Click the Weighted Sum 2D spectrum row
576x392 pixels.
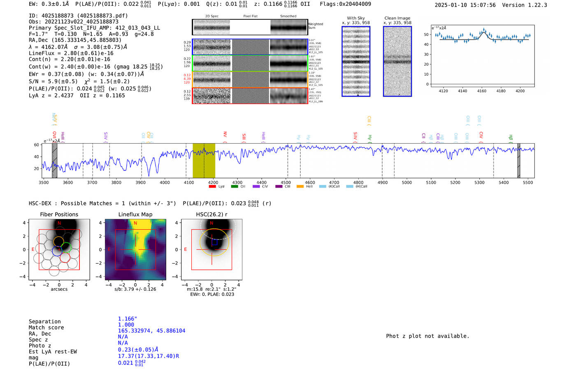tap(250, 27)
